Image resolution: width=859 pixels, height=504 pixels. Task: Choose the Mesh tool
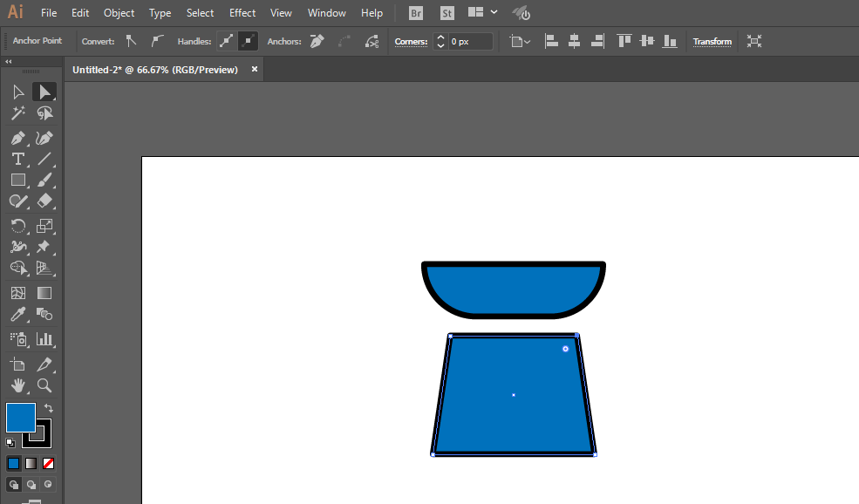tap(18, 293)
